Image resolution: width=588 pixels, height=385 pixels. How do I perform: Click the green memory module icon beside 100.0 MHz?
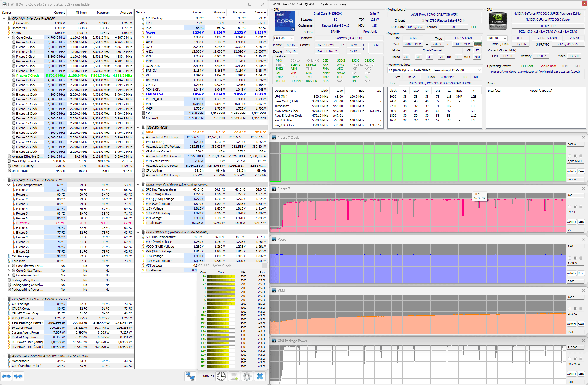(478, 44)
